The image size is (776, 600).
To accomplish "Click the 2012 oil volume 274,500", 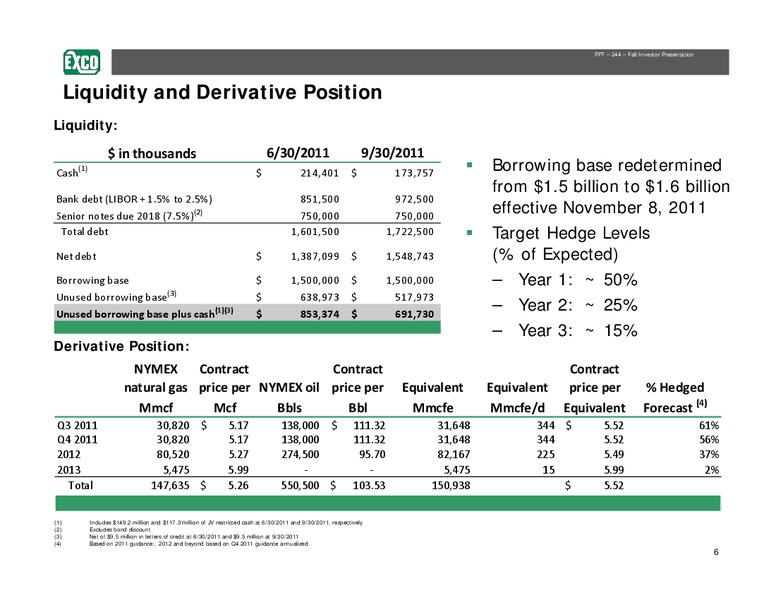I will click(x=300, y=455).
